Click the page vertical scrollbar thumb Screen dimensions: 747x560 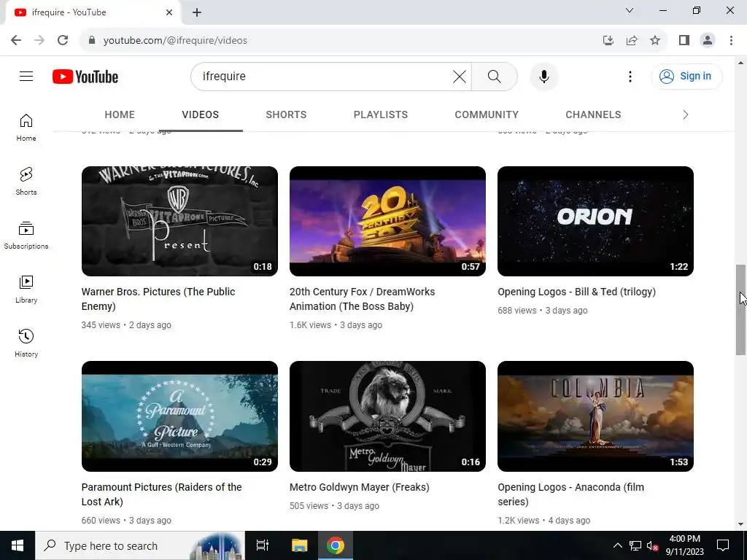point(740,309)
